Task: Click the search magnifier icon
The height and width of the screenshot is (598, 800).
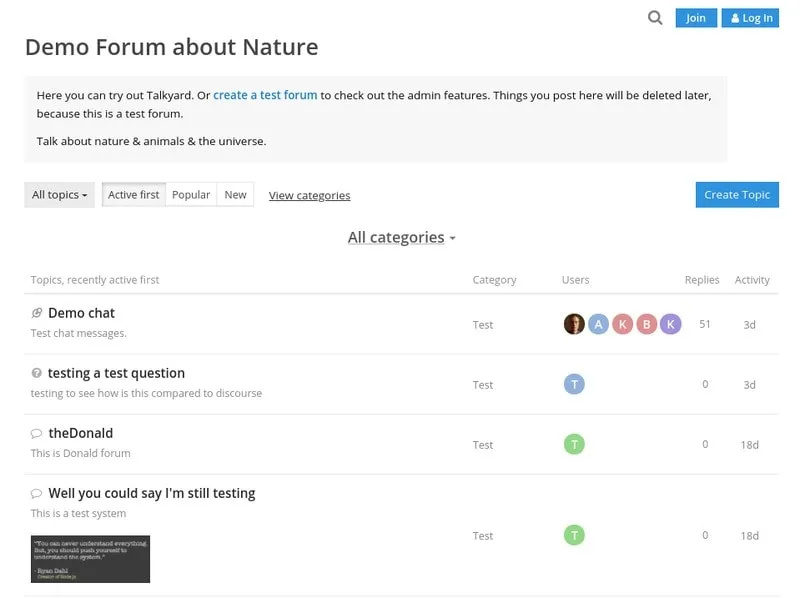Action: click(x=655, y=18)
